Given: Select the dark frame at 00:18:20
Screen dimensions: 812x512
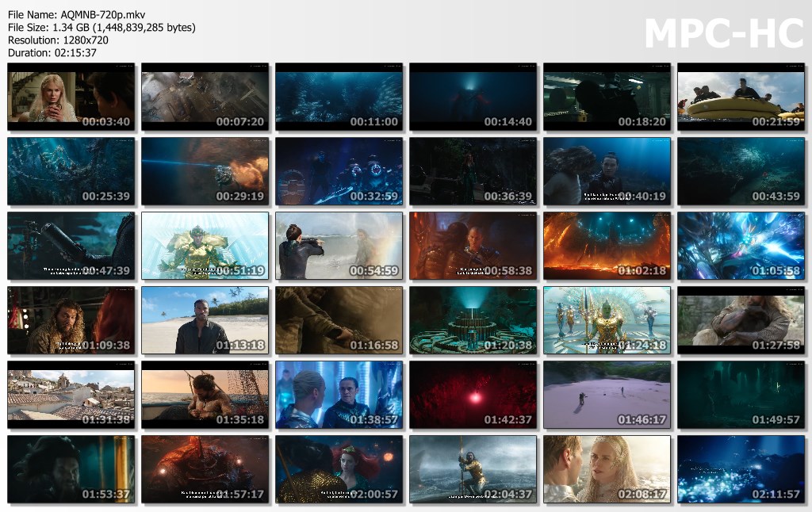Looking at the screenshot, I should pos(607,97).
